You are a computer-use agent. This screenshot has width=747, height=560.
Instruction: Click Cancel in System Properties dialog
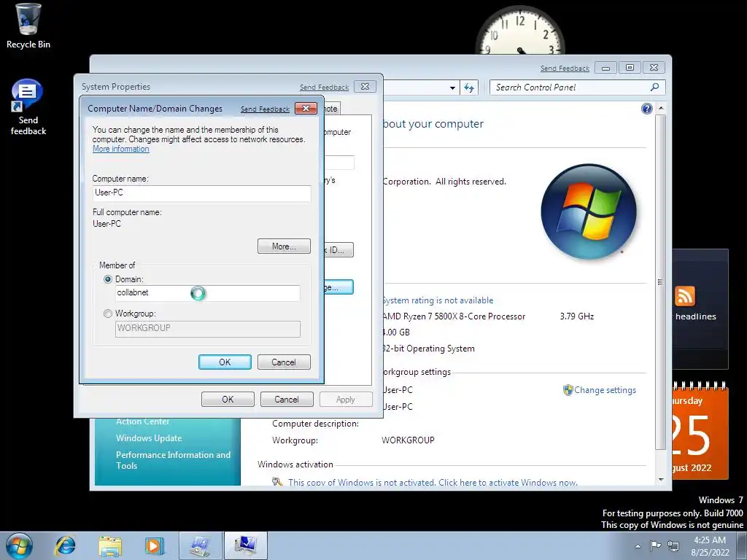pyautogui.click(x=286, y=399)
